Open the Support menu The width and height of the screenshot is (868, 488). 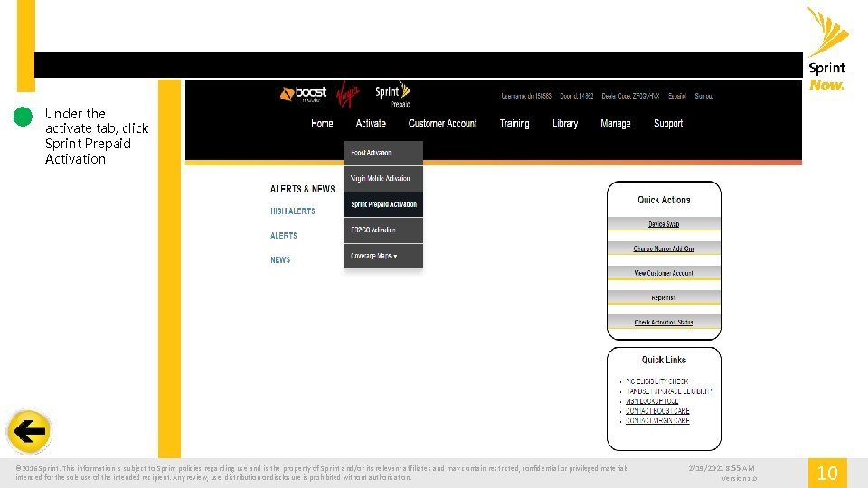click(667, 124)
